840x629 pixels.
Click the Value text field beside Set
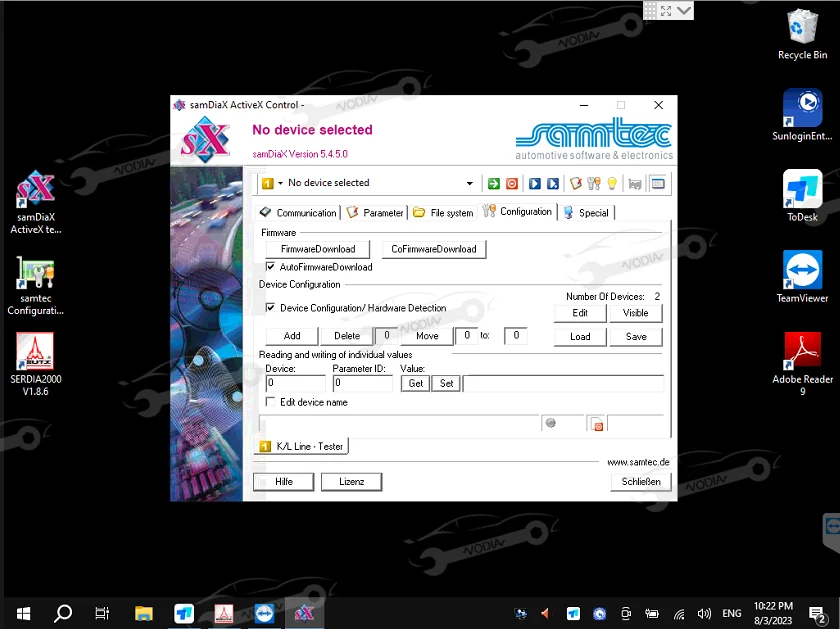564,383
